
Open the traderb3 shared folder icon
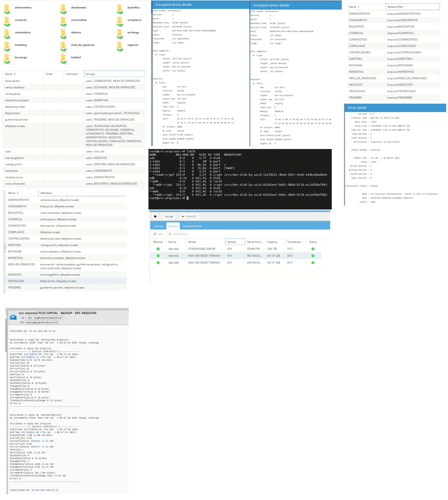(x=64, y=59)
